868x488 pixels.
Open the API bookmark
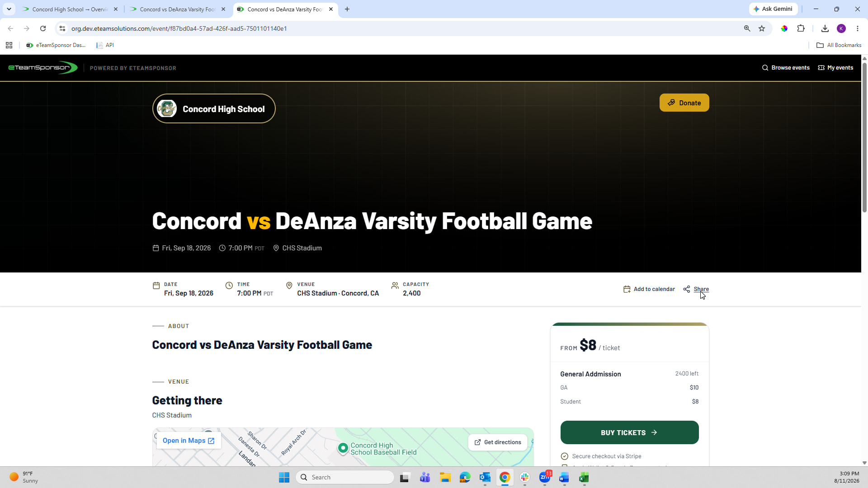point(105,45)
